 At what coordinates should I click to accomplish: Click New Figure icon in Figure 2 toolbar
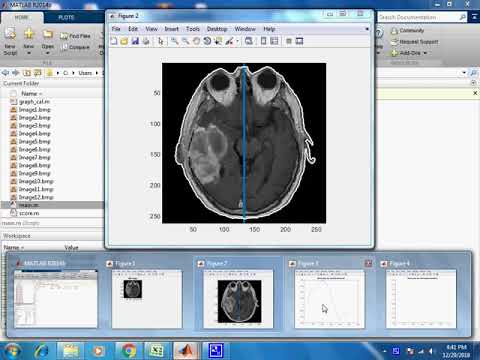click(114, 41)
